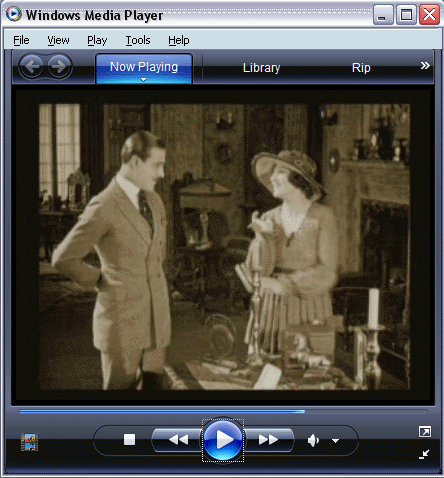Open the Play menu
Viewport: 444px width, 478px height.
coord(97,40)
